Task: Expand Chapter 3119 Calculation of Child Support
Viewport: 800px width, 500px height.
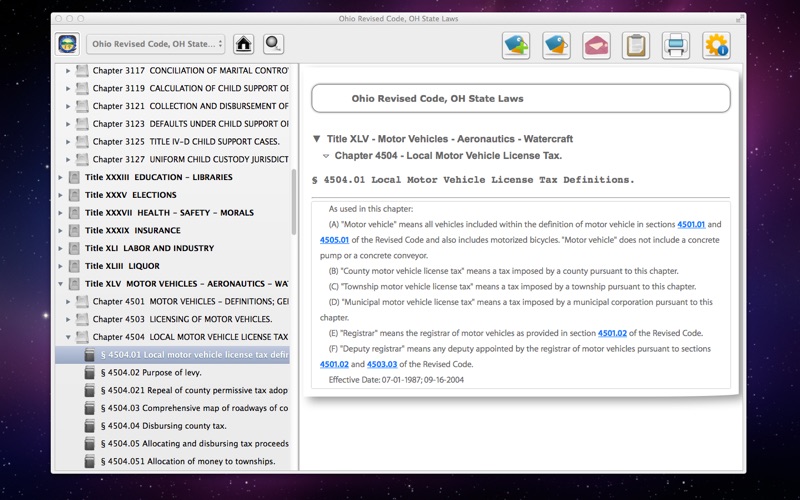Action: point(68,89)
